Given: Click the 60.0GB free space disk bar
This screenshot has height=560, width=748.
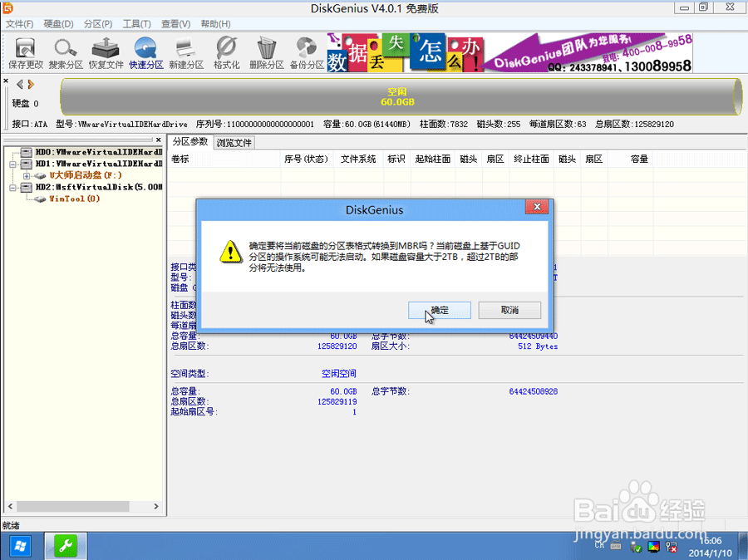Looking at the screenshot, I should click(401, 97).
